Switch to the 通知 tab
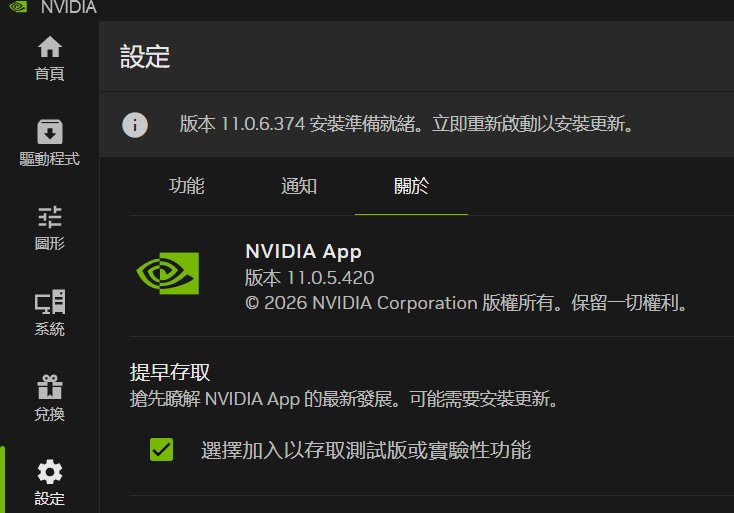Screen dimensions: 734x513 [299, 186]
